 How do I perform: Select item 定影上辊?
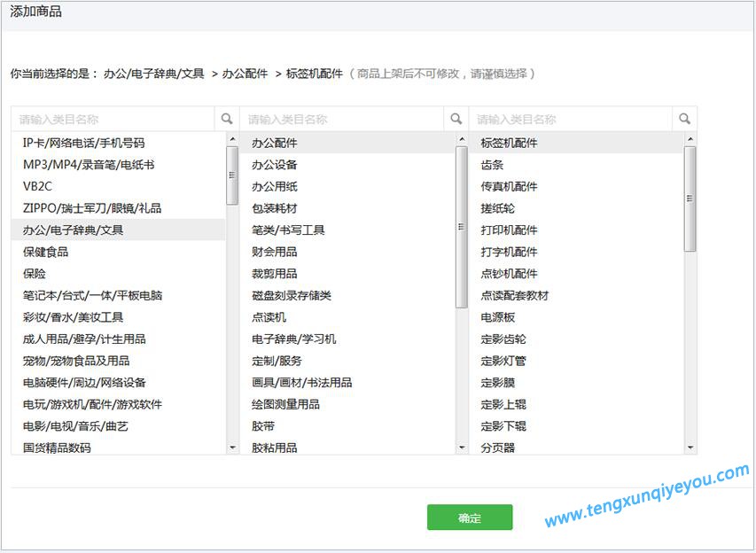(x=576, y=404)
